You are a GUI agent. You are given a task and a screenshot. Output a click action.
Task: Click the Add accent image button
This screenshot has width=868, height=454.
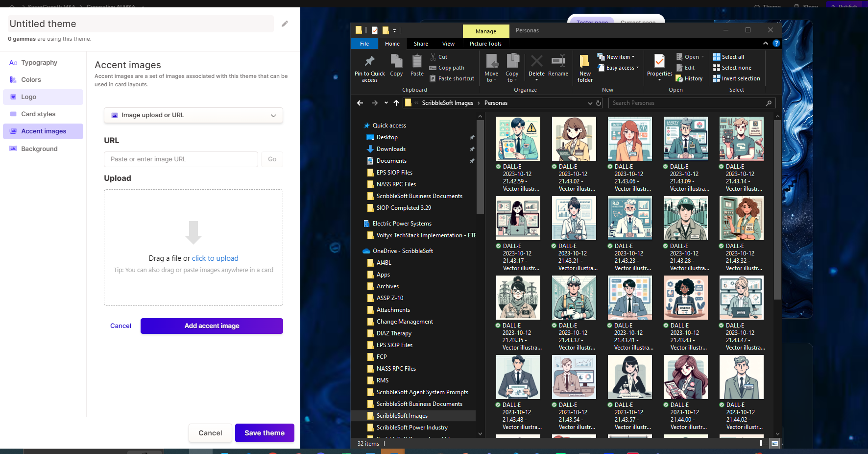tap(212, 326)
